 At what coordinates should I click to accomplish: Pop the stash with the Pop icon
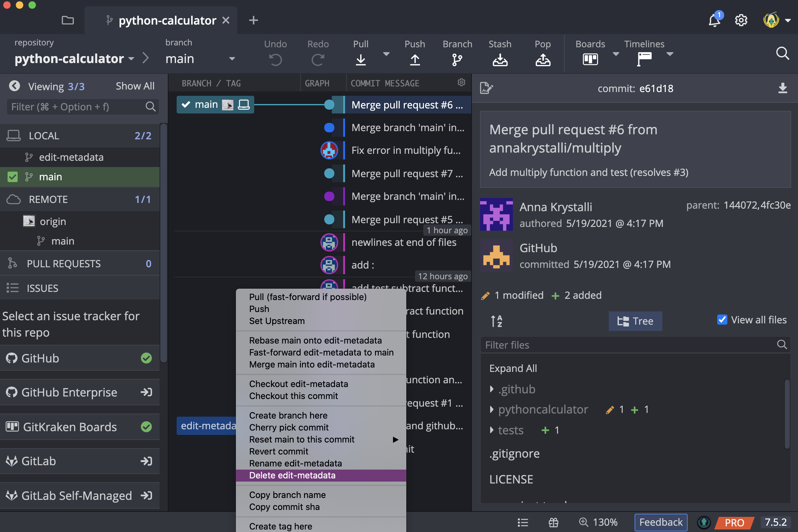coord(543,60)
